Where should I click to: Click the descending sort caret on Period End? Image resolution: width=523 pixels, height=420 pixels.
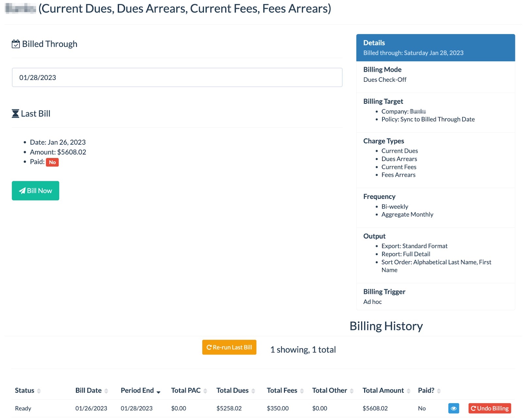(x=159, y=392)
